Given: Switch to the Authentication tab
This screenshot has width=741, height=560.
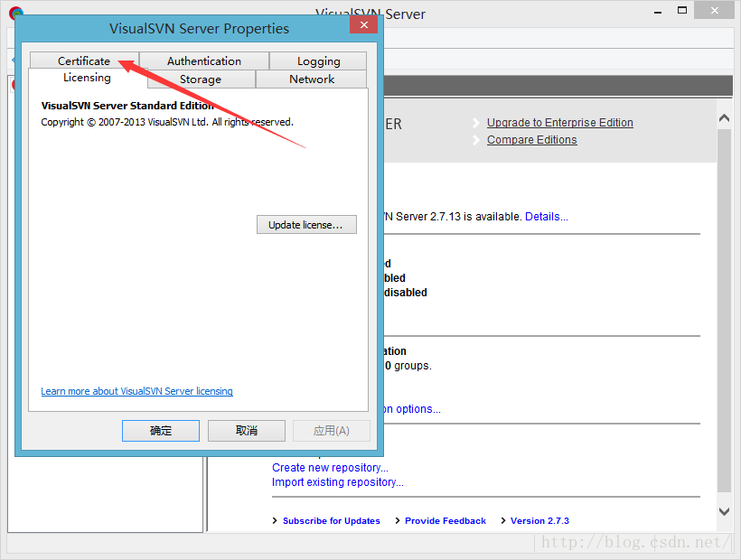Looking at the screenshot, I should pos(204,61).
